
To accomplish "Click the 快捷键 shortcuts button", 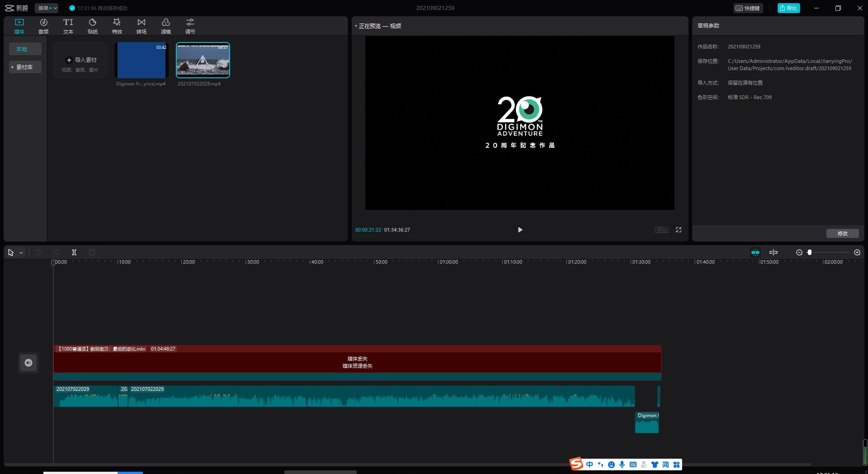I will point(748,8).
